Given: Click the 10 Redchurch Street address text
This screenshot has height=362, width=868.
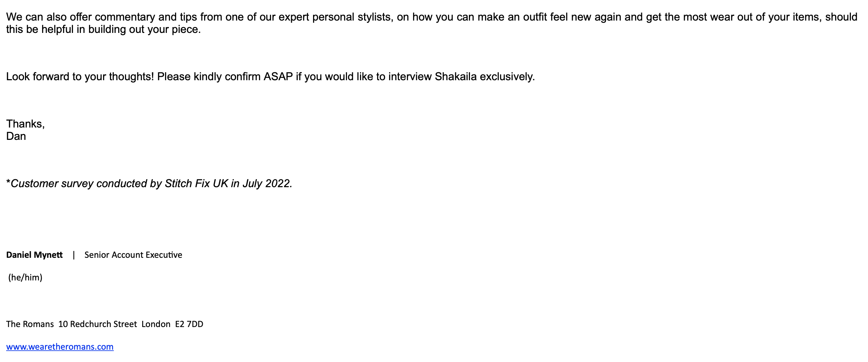Looking at the screenshot, I should click(x=98, y=324).
